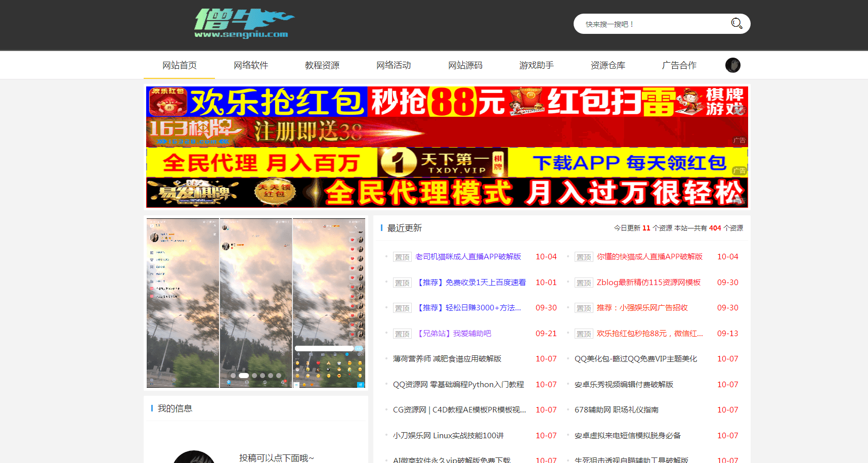Click 置顶 tag beside 小强娱乐网 entry
Image resolution: width=868 pixels, height=463 pixels.
[x=584, y=308]
